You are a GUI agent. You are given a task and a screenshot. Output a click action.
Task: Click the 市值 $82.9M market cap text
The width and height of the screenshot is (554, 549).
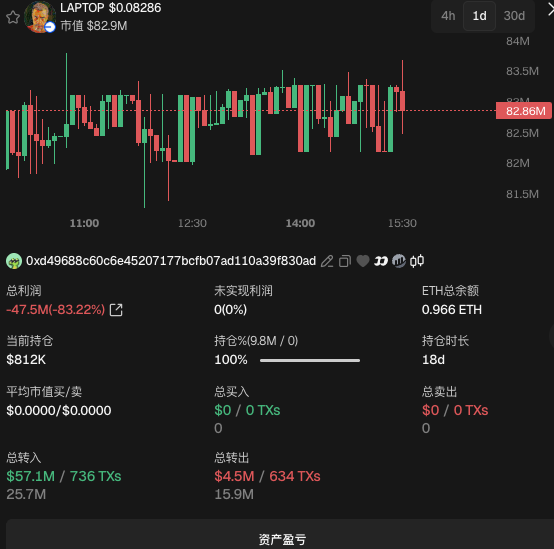point(94,26)
